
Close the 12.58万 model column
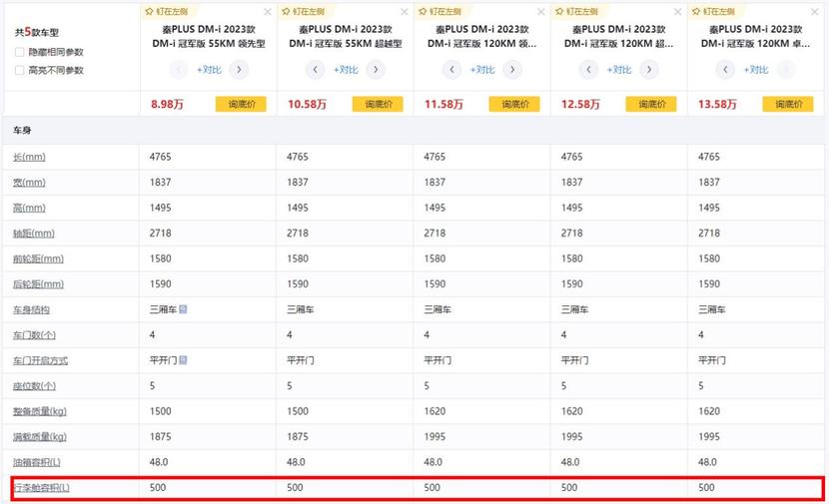(678, 12)
